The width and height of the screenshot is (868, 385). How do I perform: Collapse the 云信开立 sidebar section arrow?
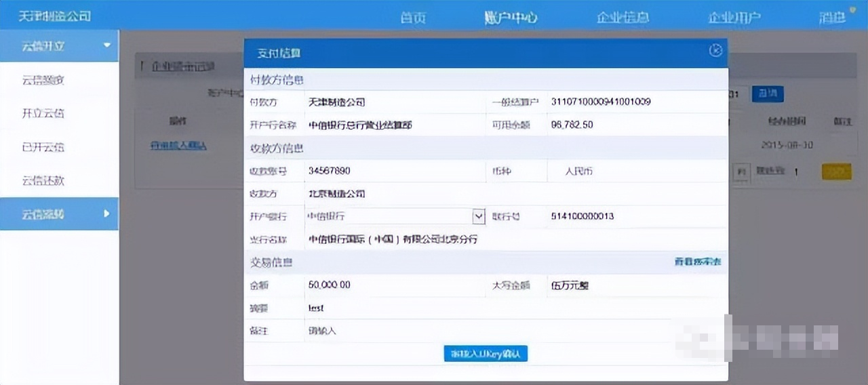(x=106, y=45)
